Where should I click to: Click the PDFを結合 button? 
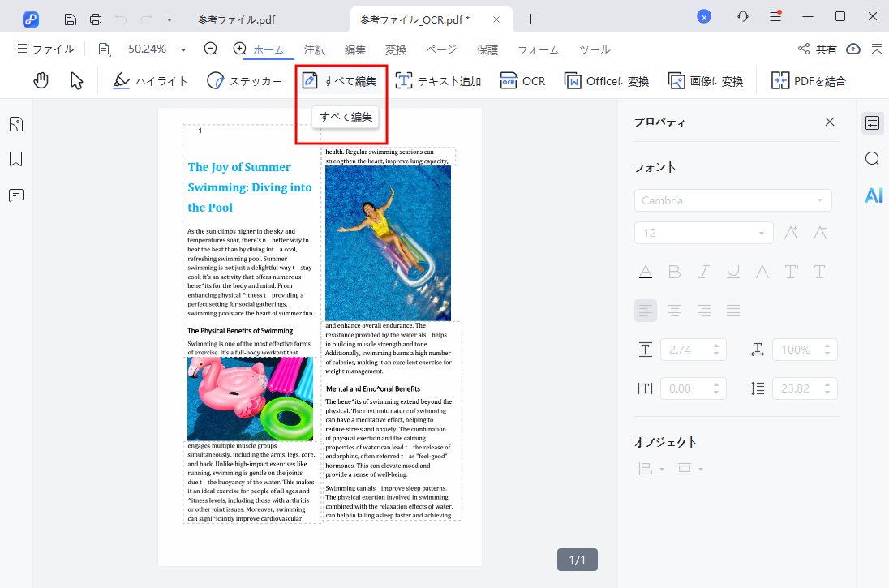click(x=808, y=80)
